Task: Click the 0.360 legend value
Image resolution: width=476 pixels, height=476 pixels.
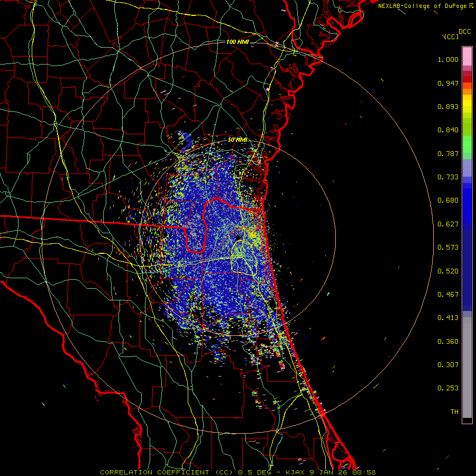Action: click(x=448, y=342)
